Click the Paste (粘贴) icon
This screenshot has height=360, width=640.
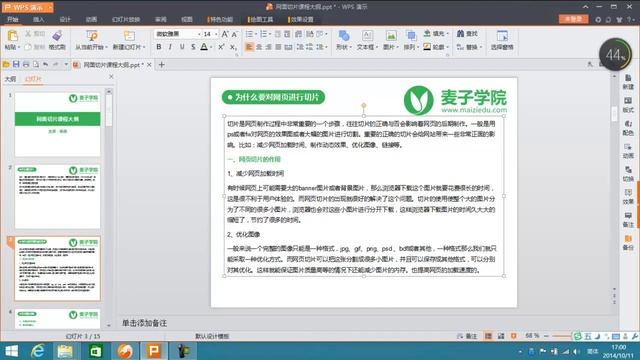13,36
